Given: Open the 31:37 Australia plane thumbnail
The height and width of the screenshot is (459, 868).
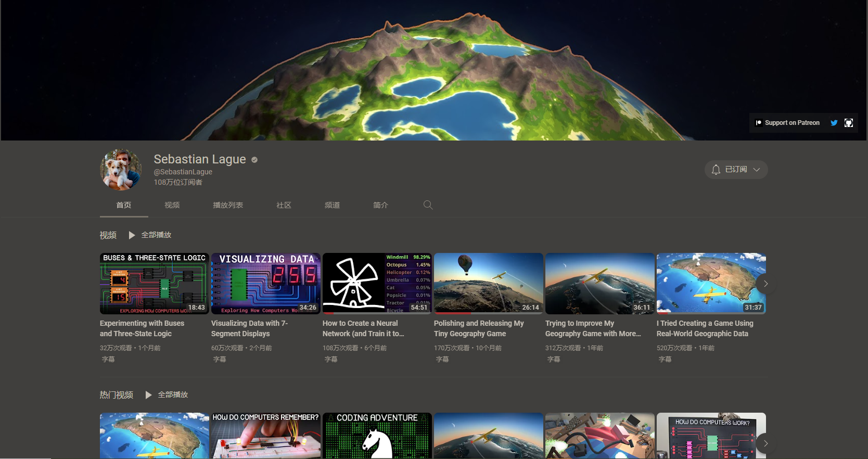Looking at the screenshot, I should pyautogui.click(x=711, y=284).
